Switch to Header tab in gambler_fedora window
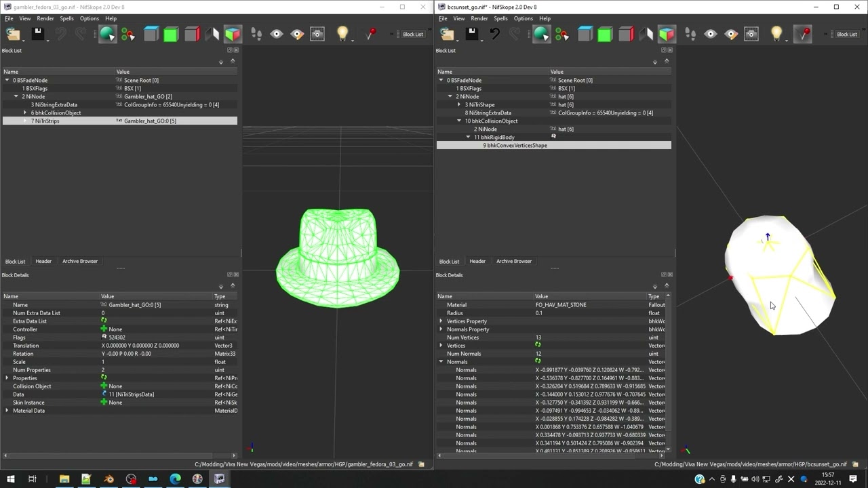The image size is (868, 488). click(x=43, y=261)
